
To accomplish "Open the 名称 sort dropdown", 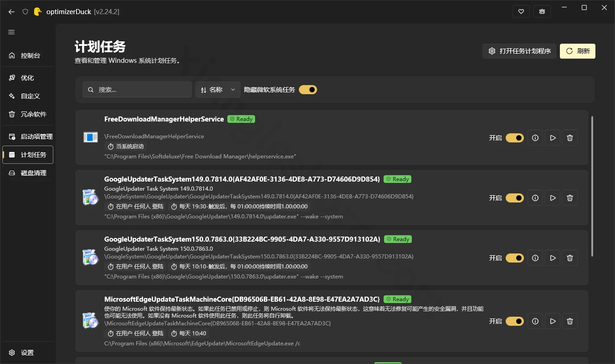I will pyautogui.click(x=218, y=90).
